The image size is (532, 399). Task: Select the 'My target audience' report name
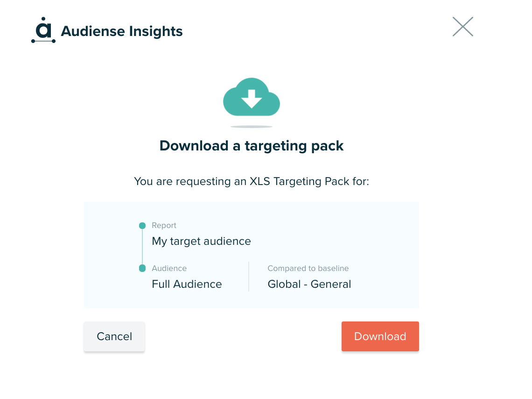[x=201, y=241]
